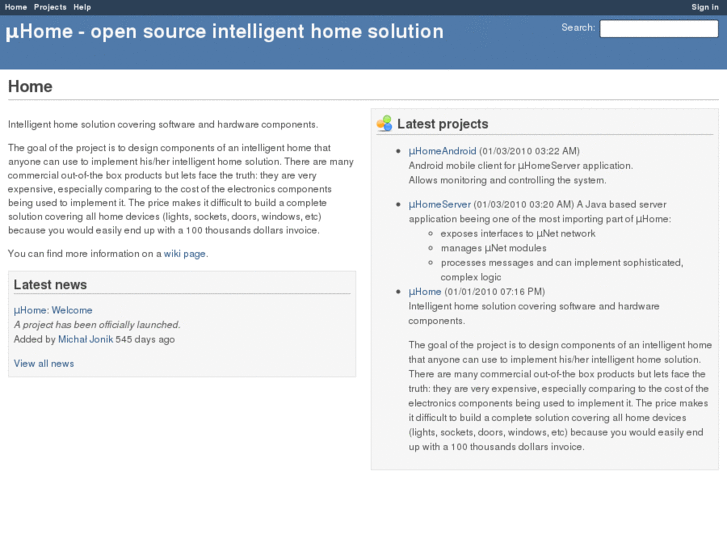View author Michał Jonik's profile

pyautogui.click(x=85, y=339)
